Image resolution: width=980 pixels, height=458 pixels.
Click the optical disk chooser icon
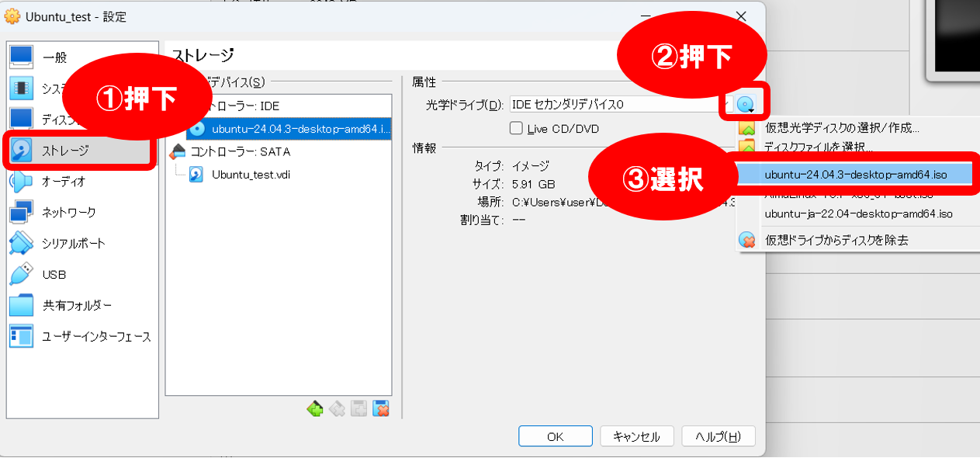point(746,104)
